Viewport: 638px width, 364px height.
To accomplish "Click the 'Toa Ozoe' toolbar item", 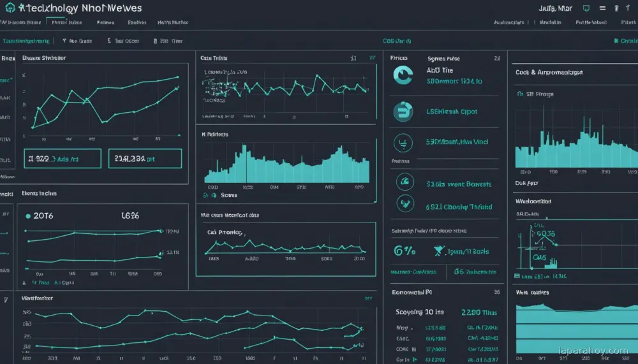I will (x=126, y=41).
